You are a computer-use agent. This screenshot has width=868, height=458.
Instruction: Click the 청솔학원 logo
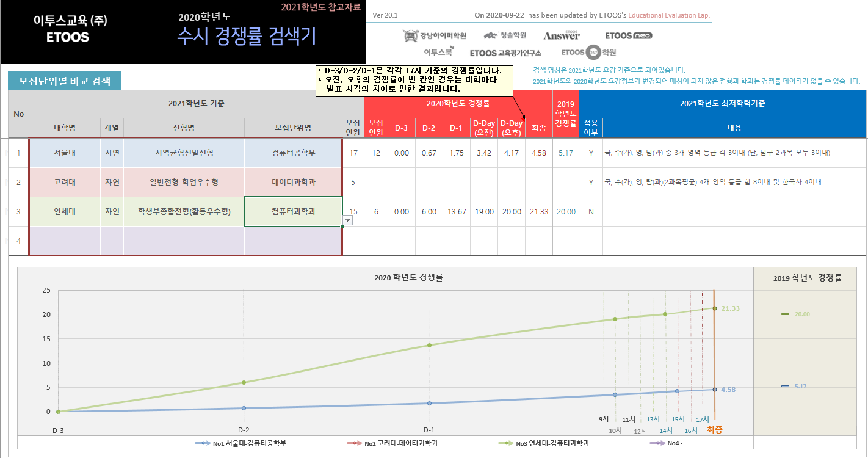click(504, 35)
